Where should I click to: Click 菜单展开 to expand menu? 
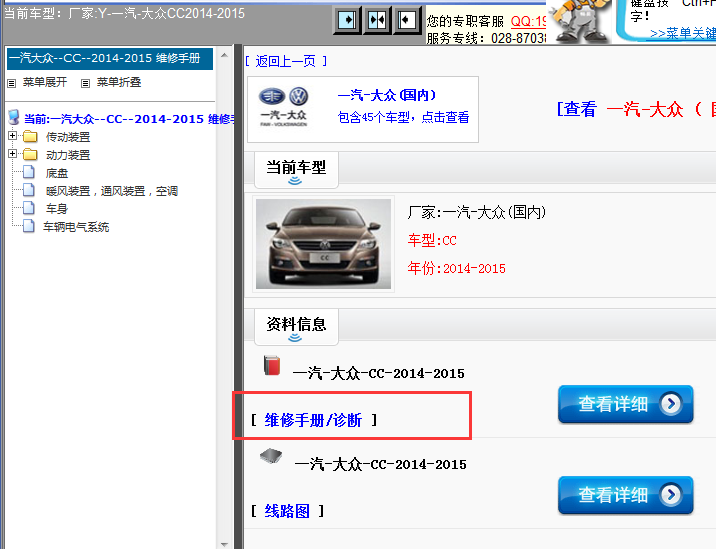click(x=45, y=82)
